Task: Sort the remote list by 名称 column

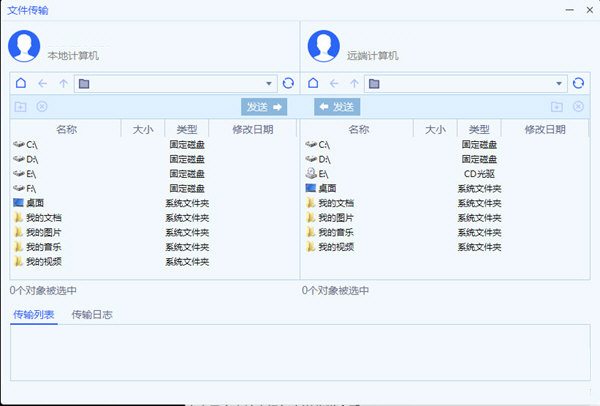Action: [358, 129]
